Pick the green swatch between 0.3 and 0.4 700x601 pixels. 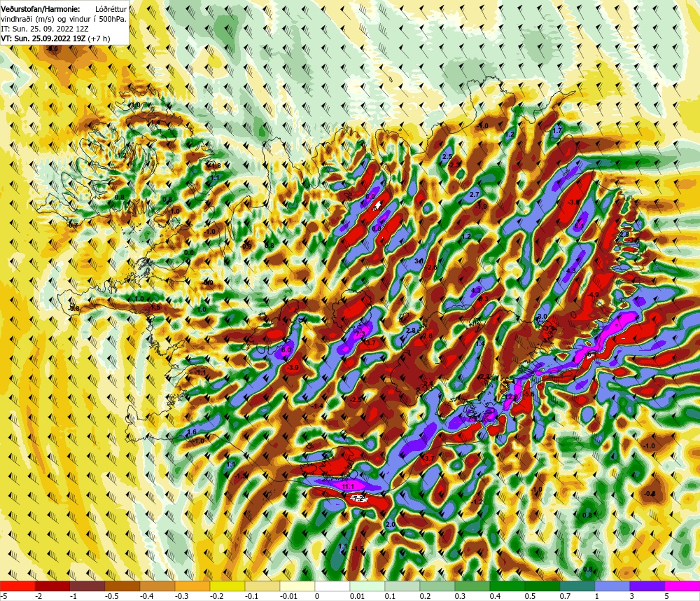tap(472, 586)
